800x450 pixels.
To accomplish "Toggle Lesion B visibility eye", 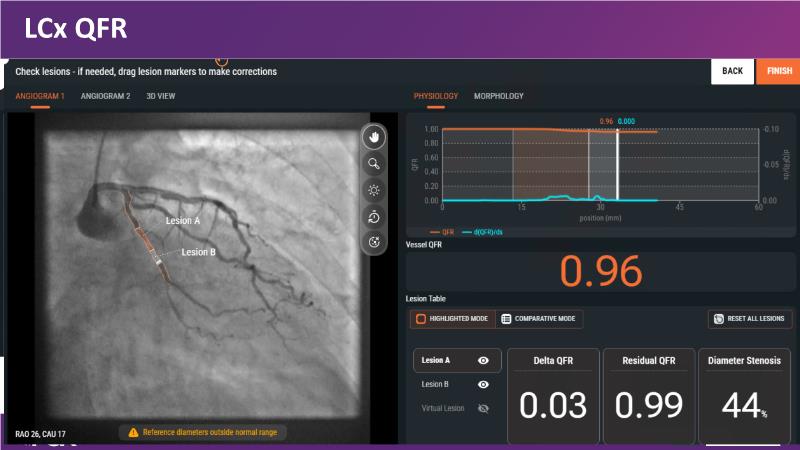I will tap(483, 384).
